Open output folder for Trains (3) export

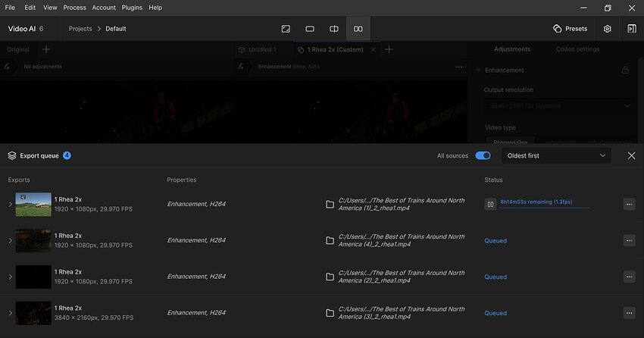(330, 313)
